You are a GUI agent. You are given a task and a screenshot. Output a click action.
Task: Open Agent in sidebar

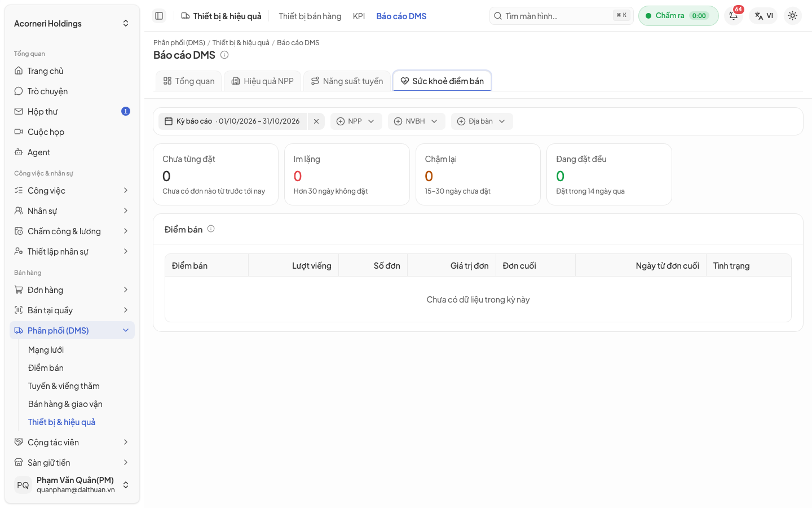pos(72,152)
